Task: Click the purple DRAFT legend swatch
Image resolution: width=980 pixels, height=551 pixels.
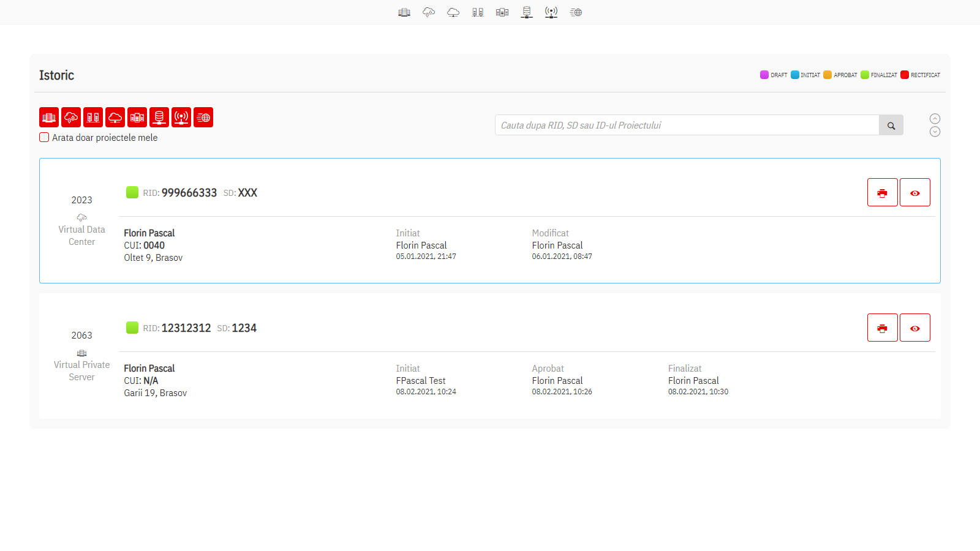Action: point(764,75)
